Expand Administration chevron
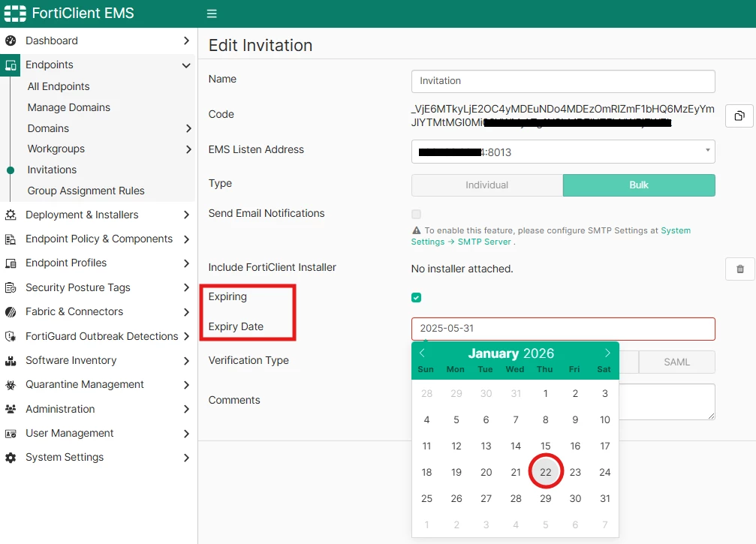The width and height of the screenshot is (756, 544). point(187,409)
